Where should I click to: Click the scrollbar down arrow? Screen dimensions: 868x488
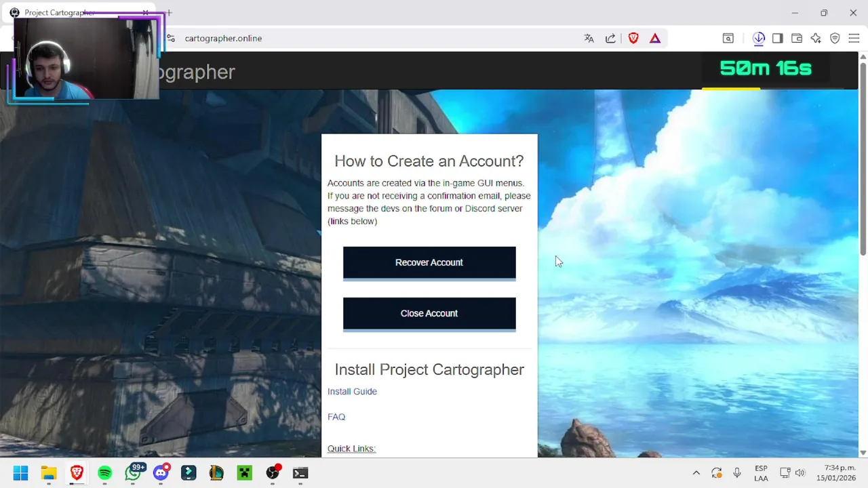coord(863,452)
